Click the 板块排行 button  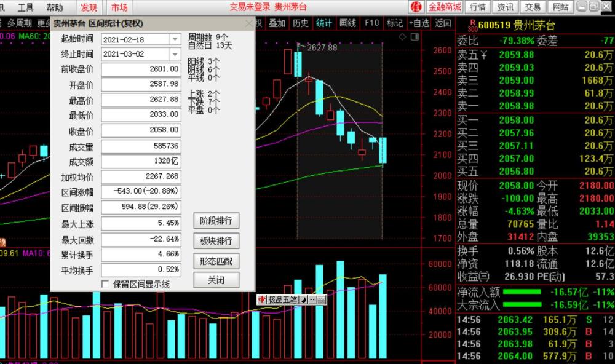(216, 241)
